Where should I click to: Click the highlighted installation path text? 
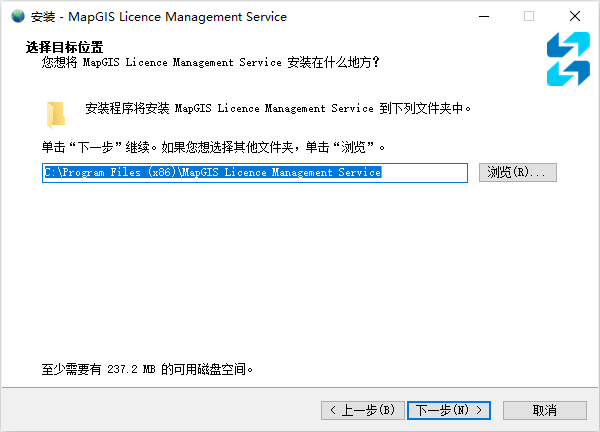(212, 172)
